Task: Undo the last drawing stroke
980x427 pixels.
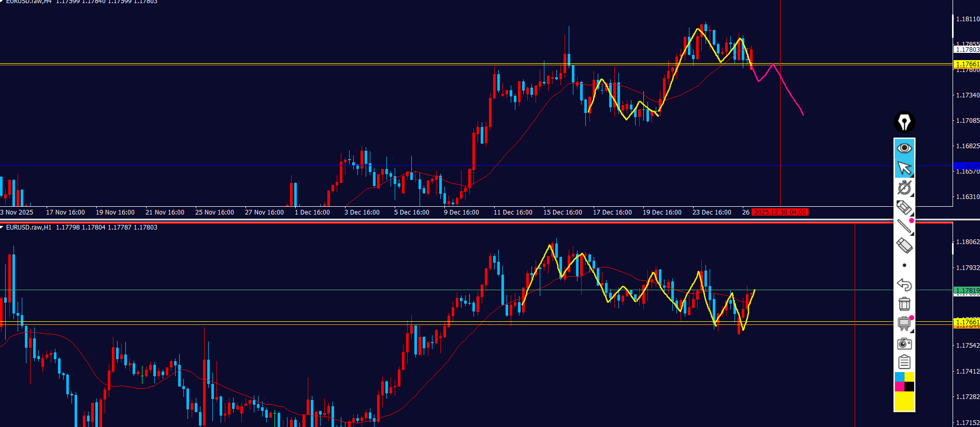Action: tap(904, 284)
